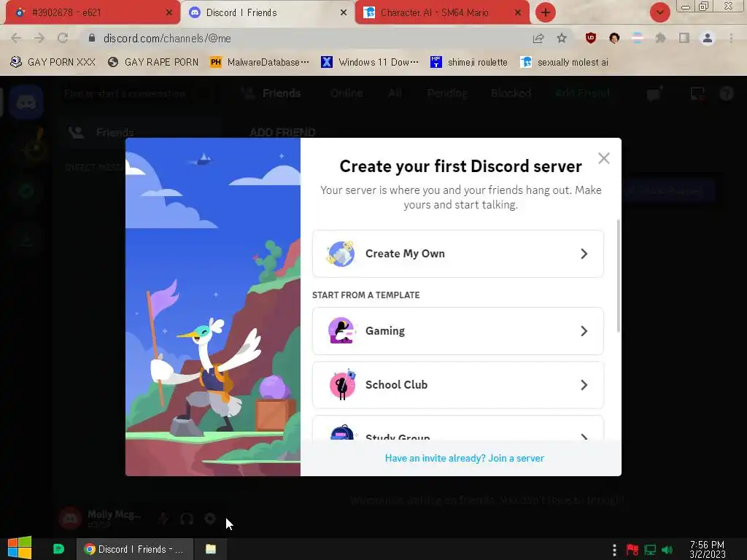747x560 pixels.
Task: Select Pending tab in Discord Friends header
Action: pyautogui.click(x=447, y=93)
